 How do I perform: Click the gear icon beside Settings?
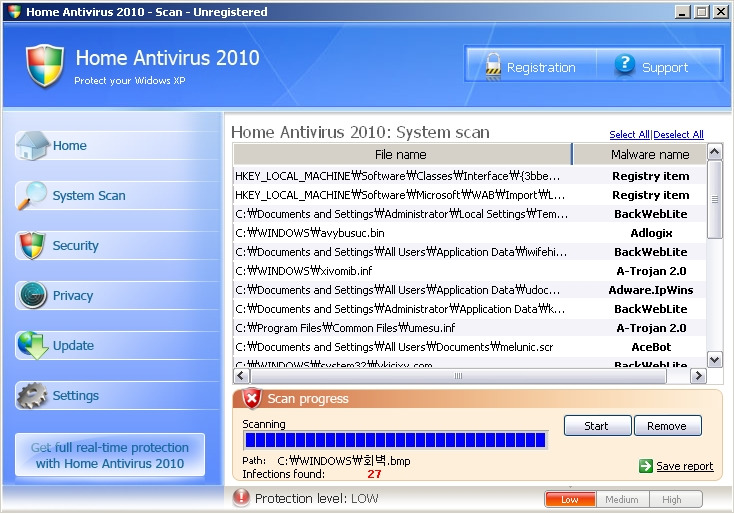tap(32, 396)
